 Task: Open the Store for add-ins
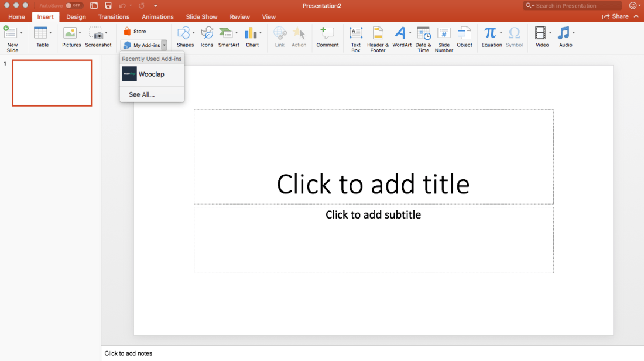tap(135, 32)
